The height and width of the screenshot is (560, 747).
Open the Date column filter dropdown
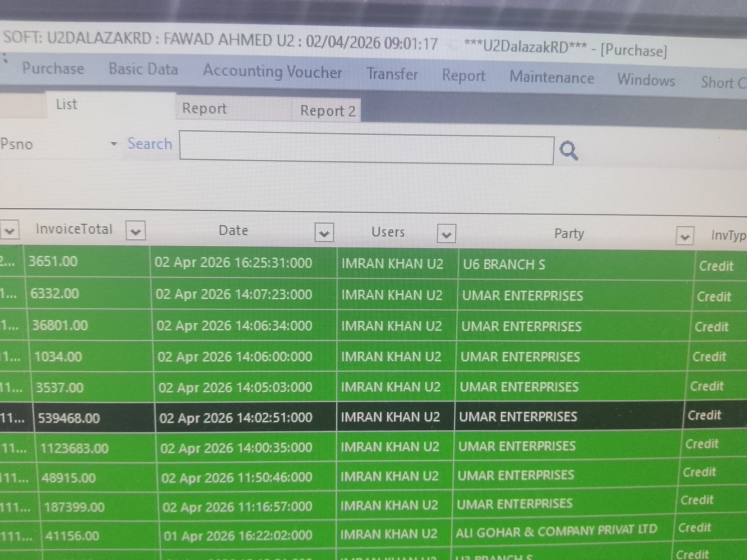(x=324, y=232)
